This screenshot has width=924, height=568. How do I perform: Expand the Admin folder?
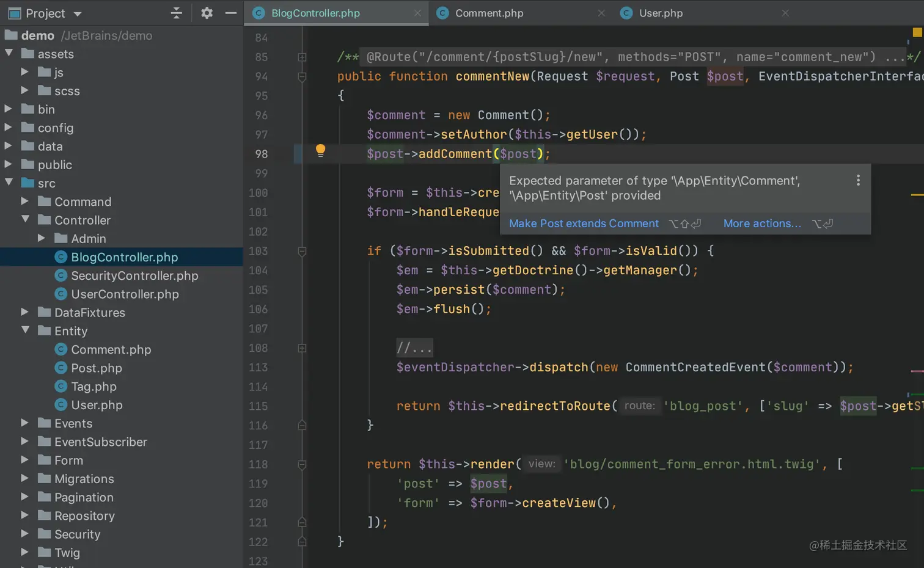pyautogui.click(x=42, y=238)
